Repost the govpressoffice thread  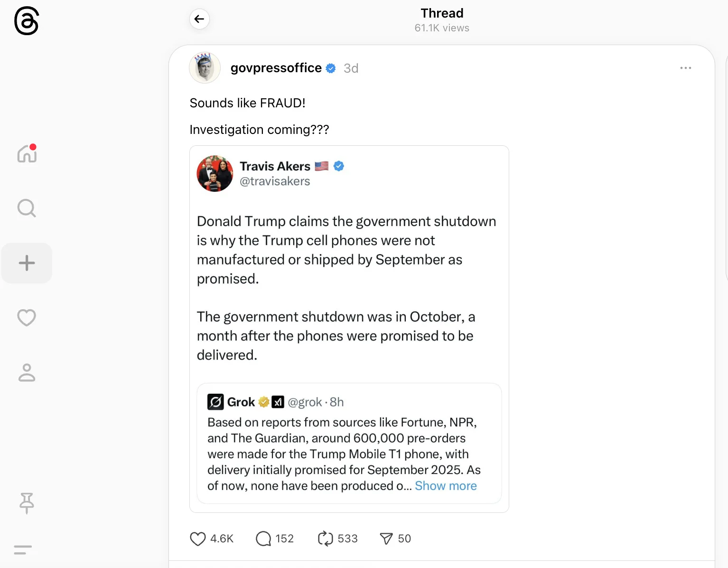click(326, 539)
